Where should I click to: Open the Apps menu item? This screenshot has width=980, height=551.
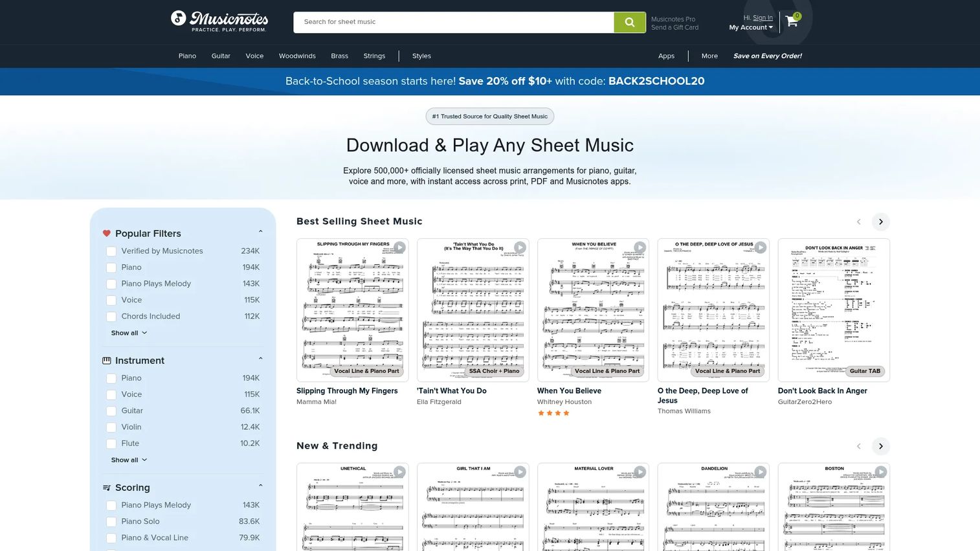(666, 56)
